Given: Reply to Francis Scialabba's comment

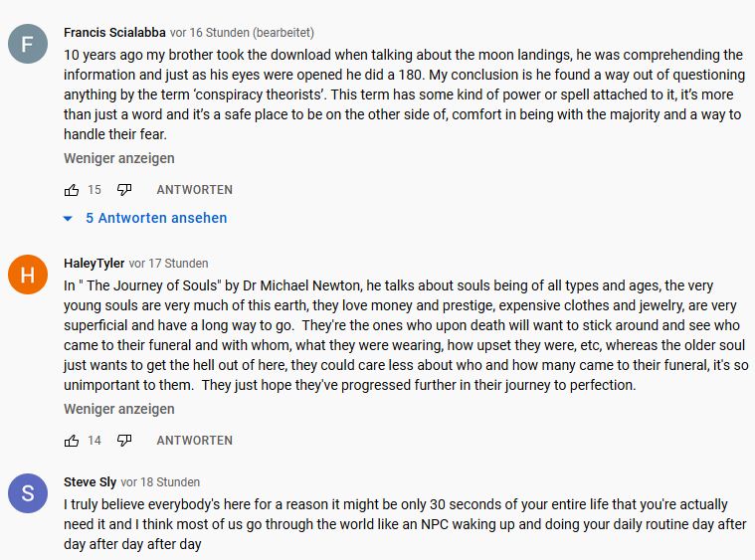Looking at the screenshot, I should [194, 190].
